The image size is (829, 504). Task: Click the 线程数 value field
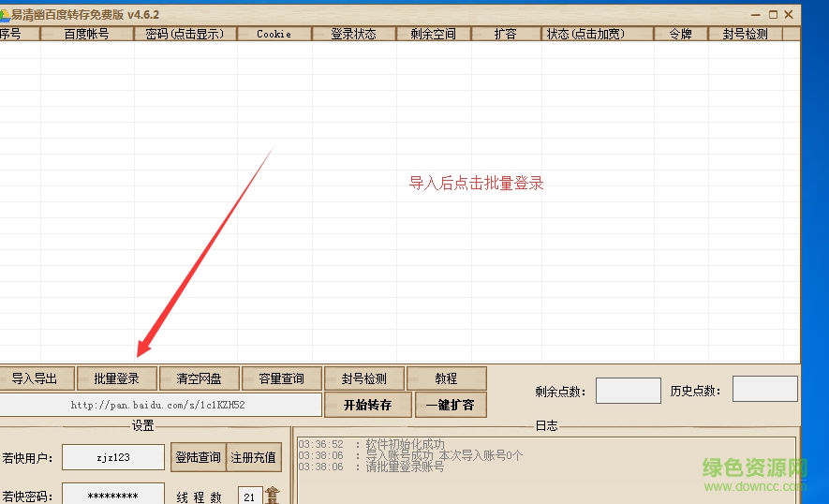coord(250,497)
